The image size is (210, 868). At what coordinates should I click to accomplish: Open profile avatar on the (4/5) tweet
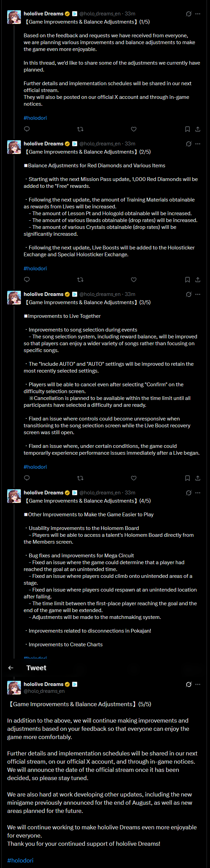[x=14, y=496]
